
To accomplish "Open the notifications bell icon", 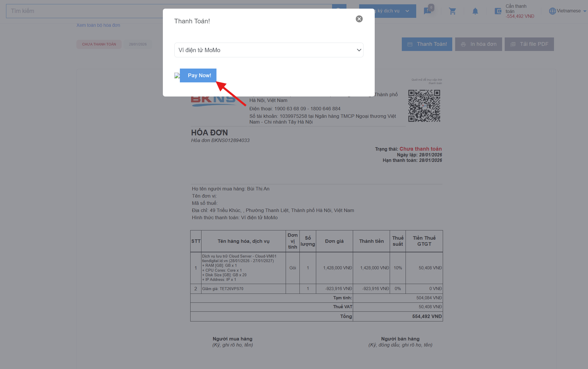I will coord(475,11).
